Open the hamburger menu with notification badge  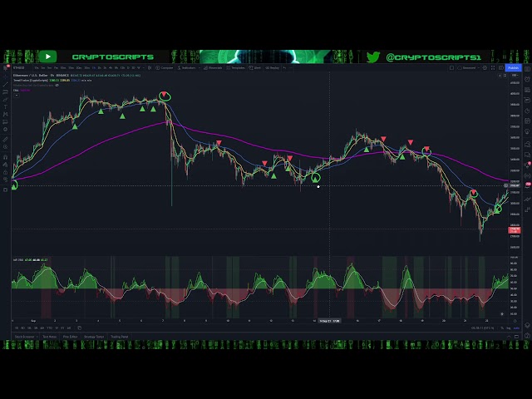[6, 67]
